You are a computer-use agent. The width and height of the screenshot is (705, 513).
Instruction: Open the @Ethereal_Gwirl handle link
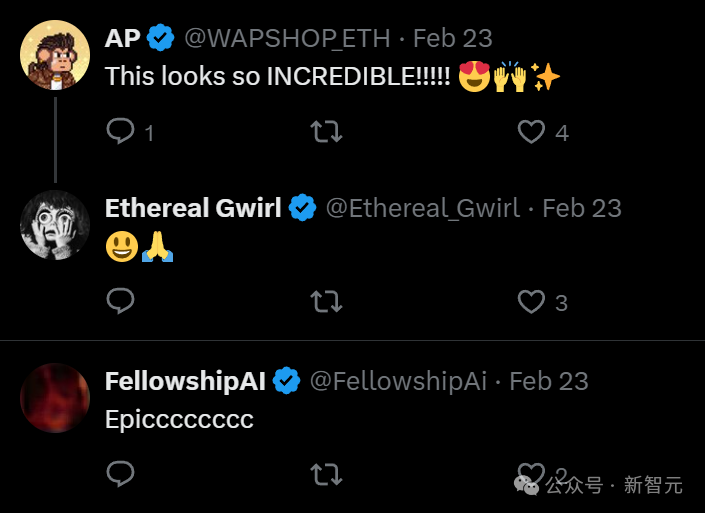pos(423,208)
